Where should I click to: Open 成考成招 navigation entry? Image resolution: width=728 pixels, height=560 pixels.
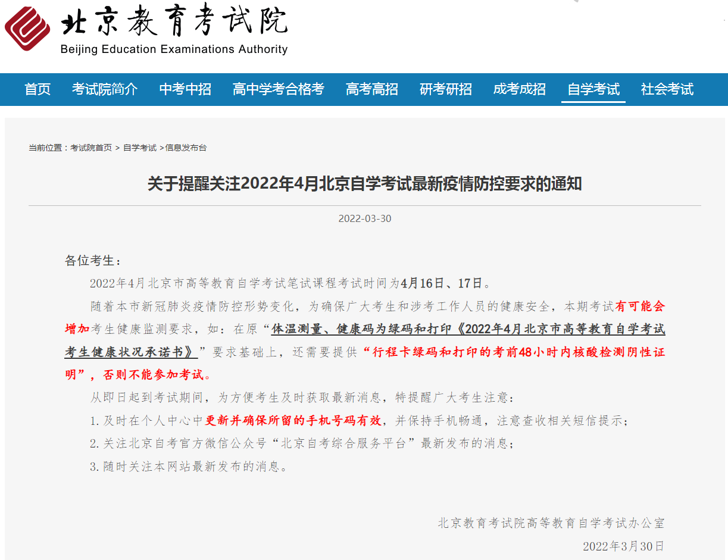pos(519,89)
